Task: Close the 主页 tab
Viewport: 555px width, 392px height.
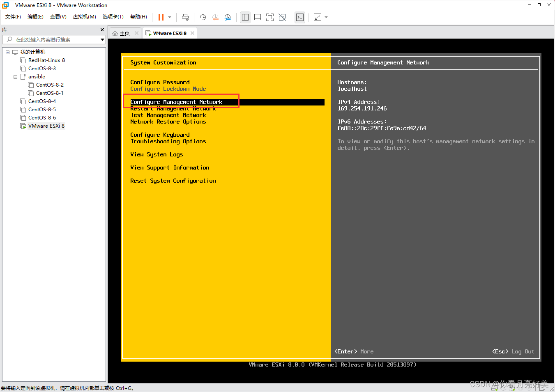Action: (x=136, y=33)
